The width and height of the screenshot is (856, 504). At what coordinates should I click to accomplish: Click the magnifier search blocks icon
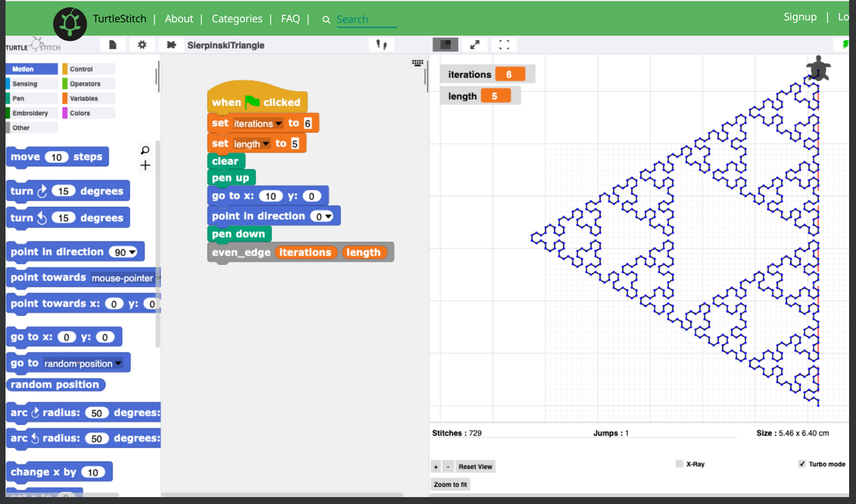(145, 149)
